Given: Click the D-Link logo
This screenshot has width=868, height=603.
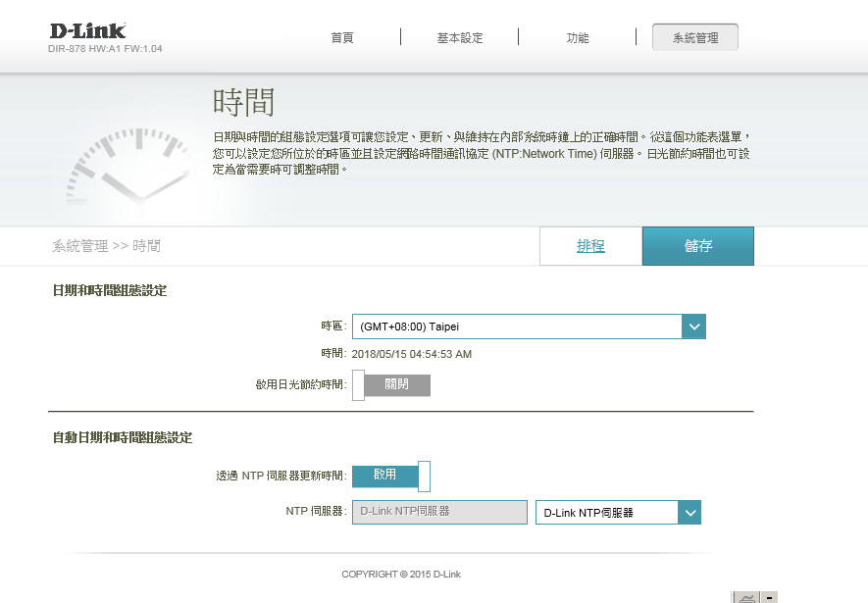Looking at the screenshot, I should pyautogui.click(x=87, y=31).
